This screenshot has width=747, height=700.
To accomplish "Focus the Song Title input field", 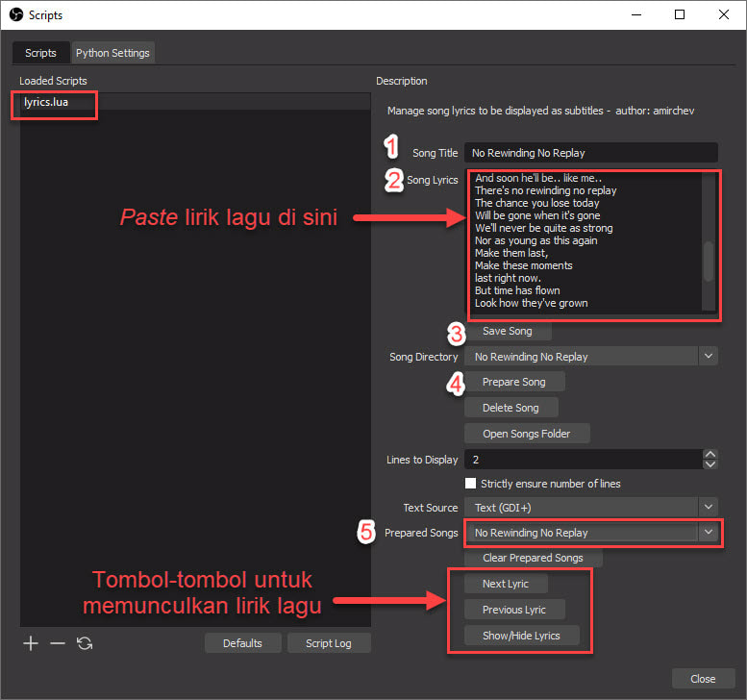I will point(590,153).
